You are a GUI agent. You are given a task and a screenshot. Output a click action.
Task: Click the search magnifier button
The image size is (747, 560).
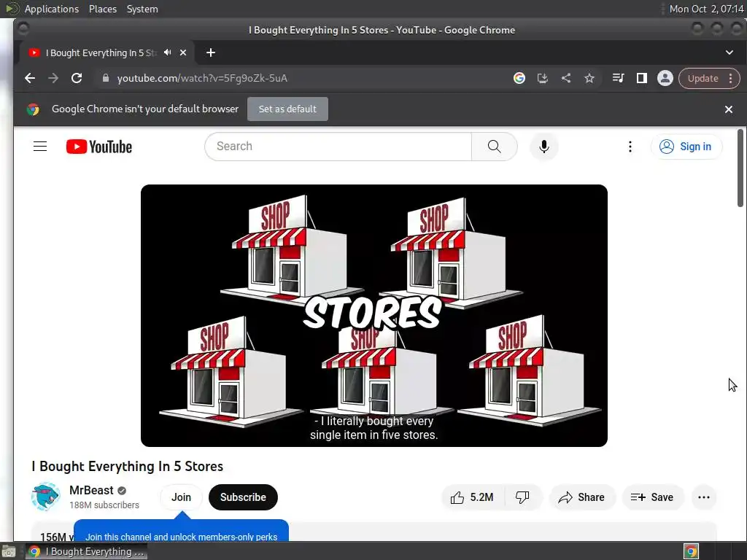coord(494,146)
